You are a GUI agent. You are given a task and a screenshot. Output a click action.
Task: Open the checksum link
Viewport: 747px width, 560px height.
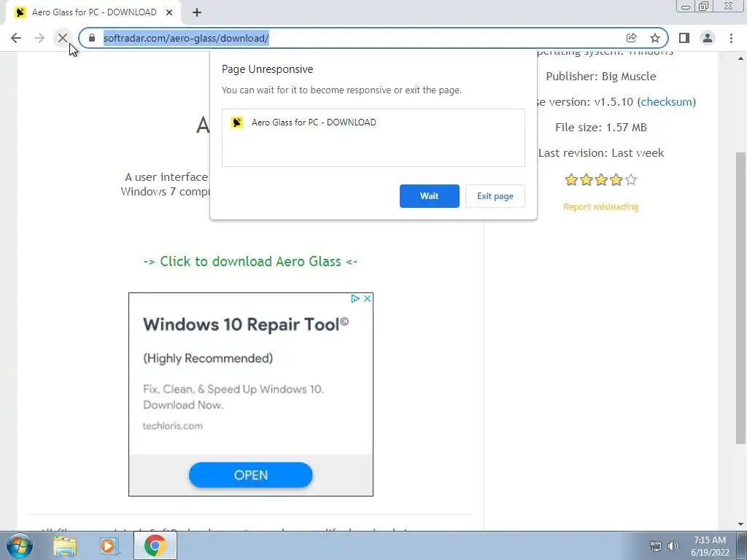pos(666,102)
